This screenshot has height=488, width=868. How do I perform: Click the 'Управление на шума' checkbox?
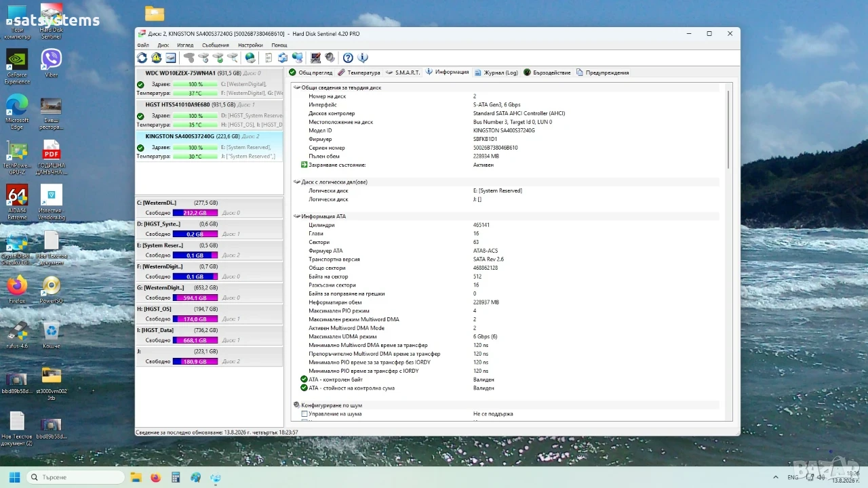point(304,413)
